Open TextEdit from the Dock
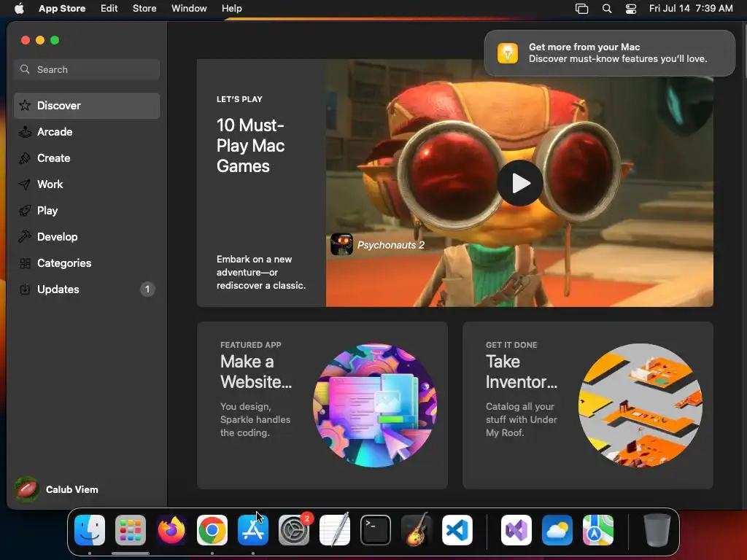This screenshot has height=560, width=747. coord(334,530)
